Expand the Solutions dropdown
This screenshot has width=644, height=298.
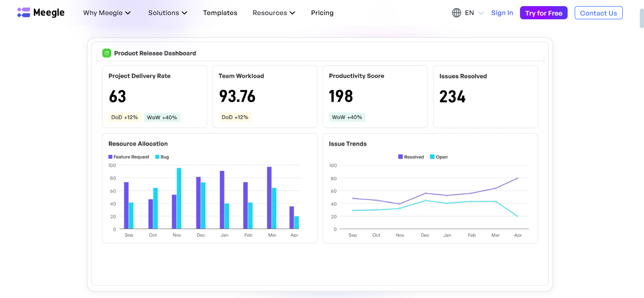click(167, 13)
